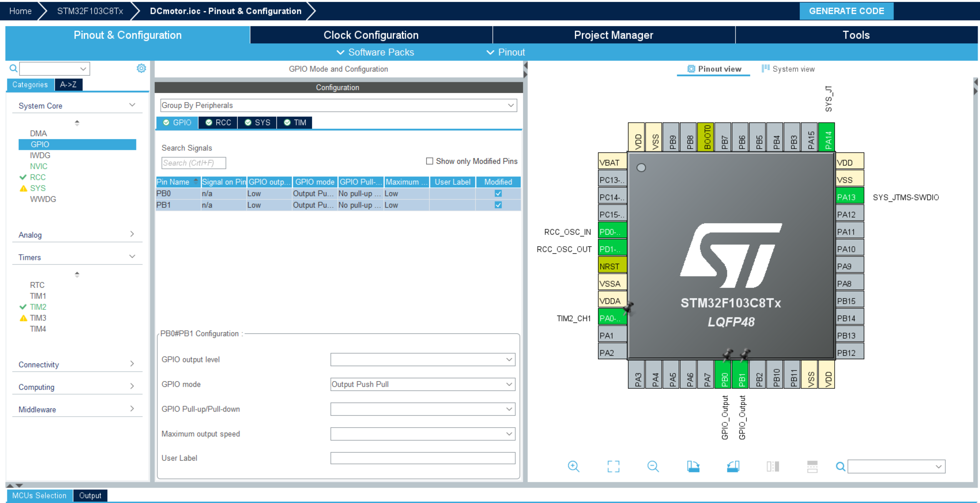The image size is (980, 503).
Task: Rotate the chip package counterclockwise
Action: pyautogui.click(x=733, y=466)
